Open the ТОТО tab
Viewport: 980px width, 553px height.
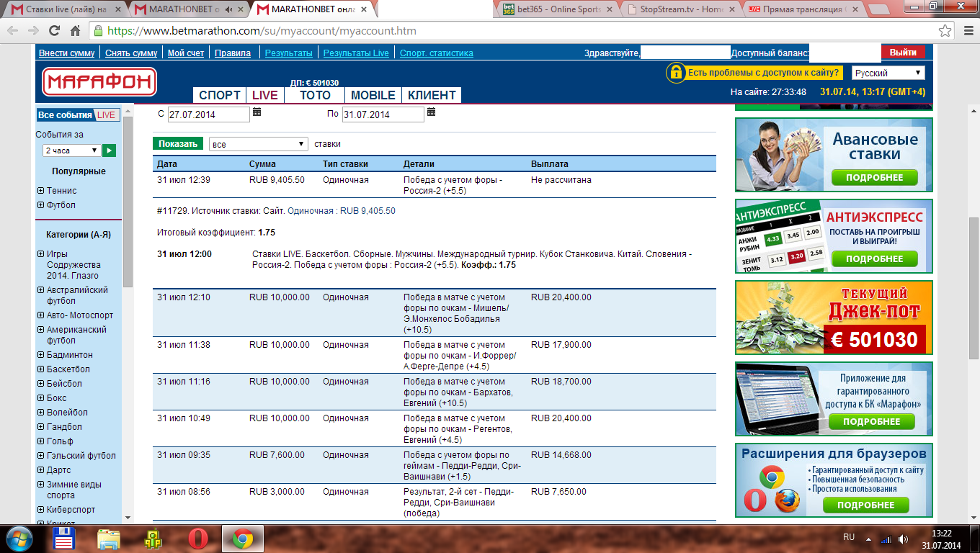click(315, 95)
